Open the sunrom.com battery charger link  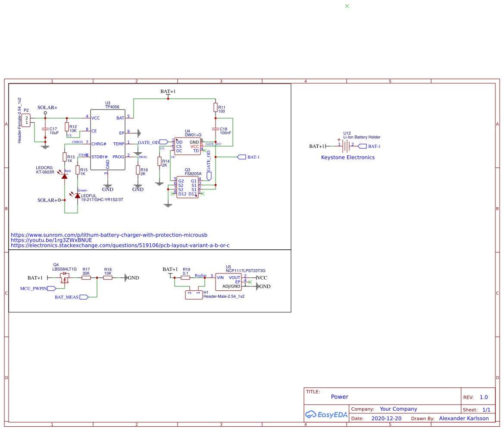[109, 235]
